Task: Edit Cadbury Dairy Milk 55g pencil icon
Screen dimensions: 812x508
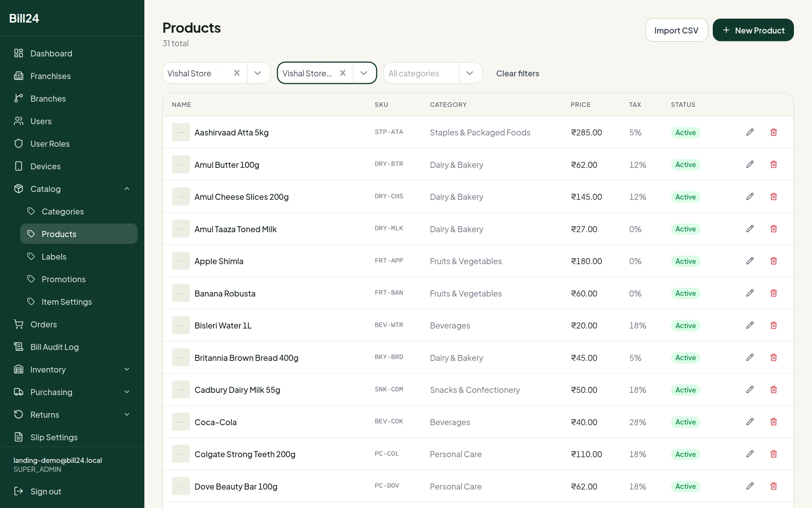Action: click(750, 389)
